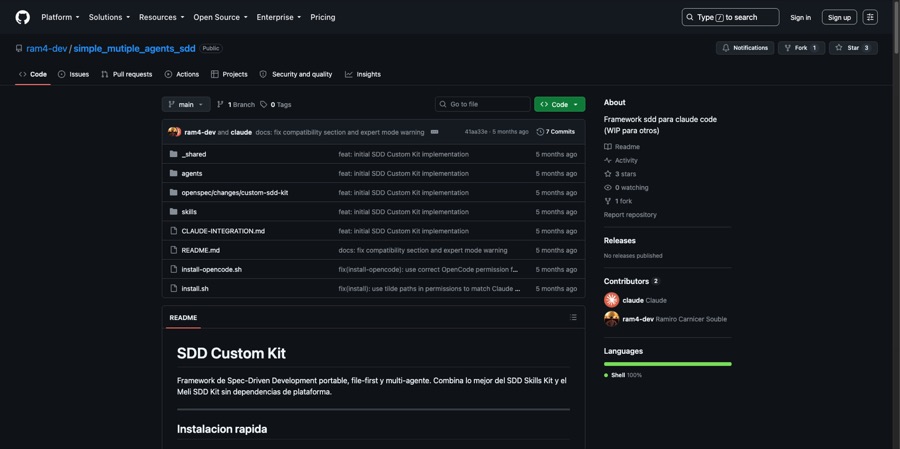View the 1 Branch link
The width and height of the screenshot is (900, 449).
(236, 104)
